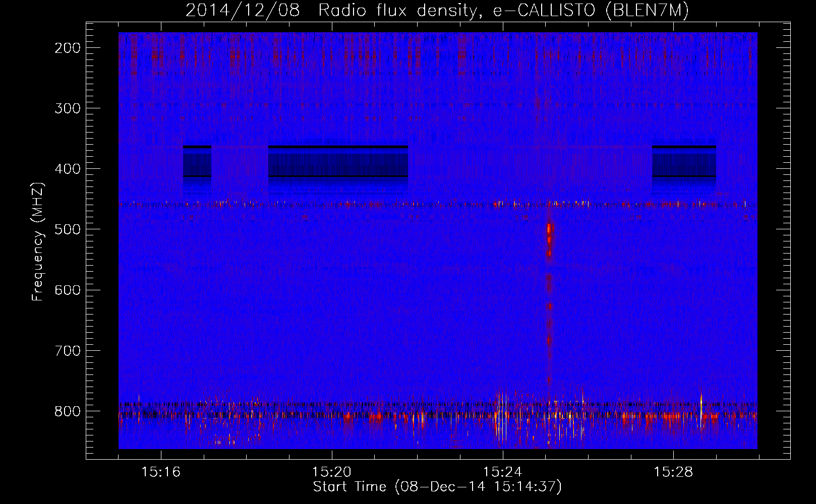Click the 300 frequency tick label
The width and height of the screenshot is (816, 504).
tap(67, 108)
